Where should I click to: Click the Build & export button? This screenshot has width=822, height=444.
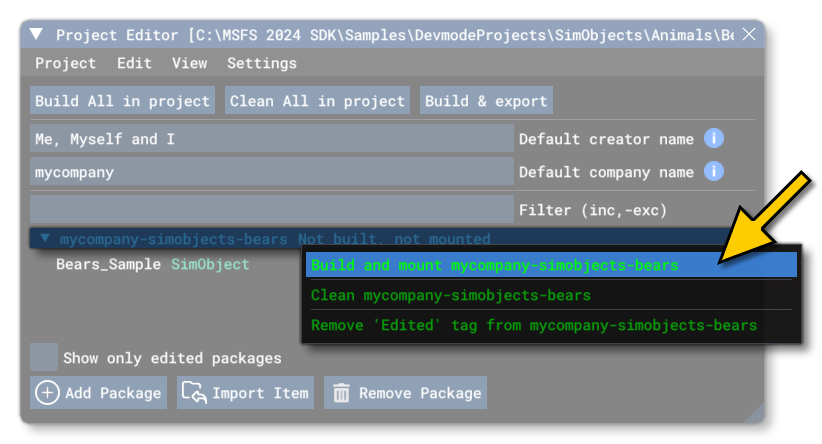click(x=486, y=101)
